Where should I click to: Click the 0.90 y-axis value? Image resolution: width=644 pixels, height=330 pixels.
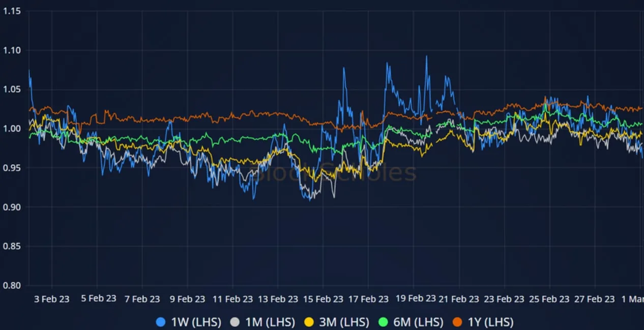(x=12, y=207)
